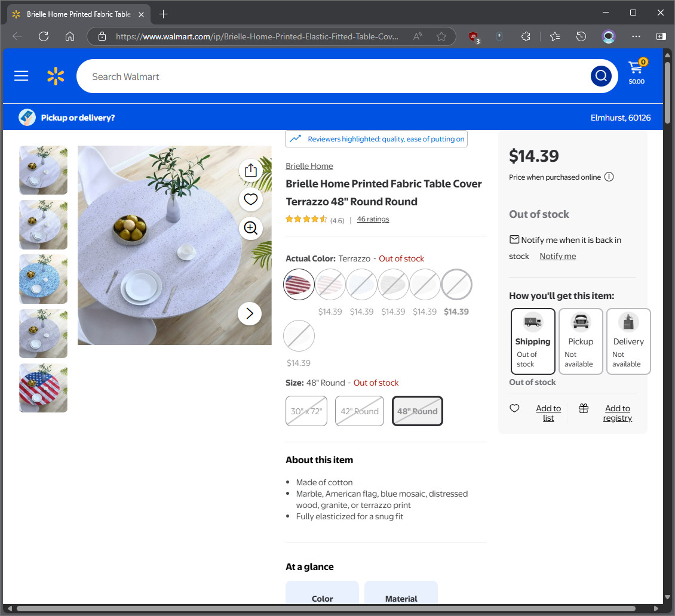
Task: Click Add to registry
Action: (x=617, y=413)
